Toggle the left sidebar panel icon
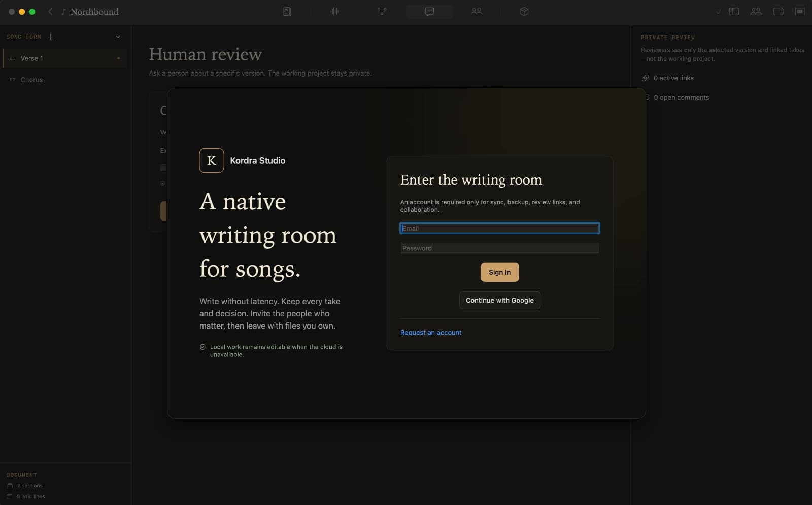The image size is (812, 505). point(734,12)
